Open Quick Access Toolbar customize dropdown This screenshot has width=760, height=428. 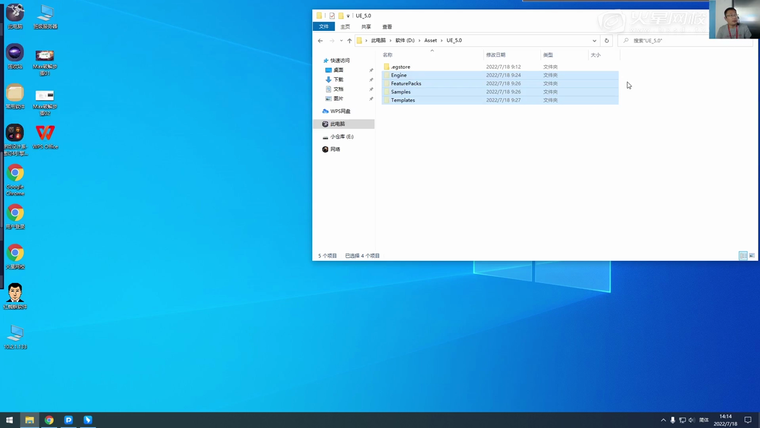348,16
